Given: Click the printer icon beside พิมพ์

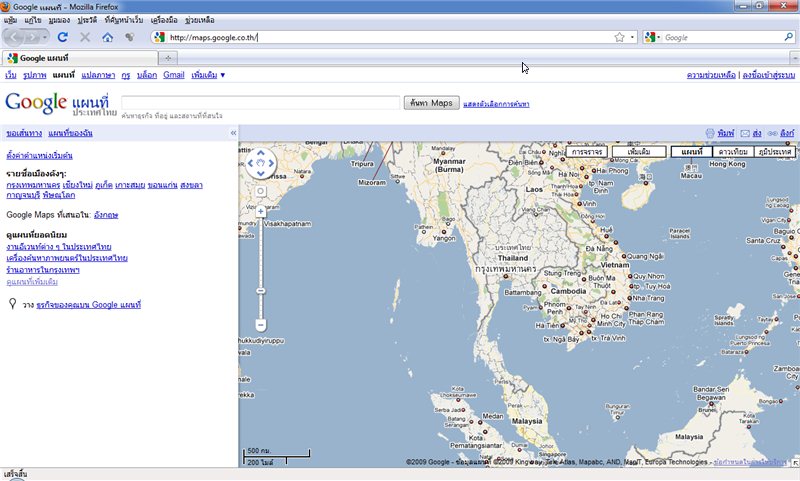Looking at the screenshot, I should coord(710,133).
